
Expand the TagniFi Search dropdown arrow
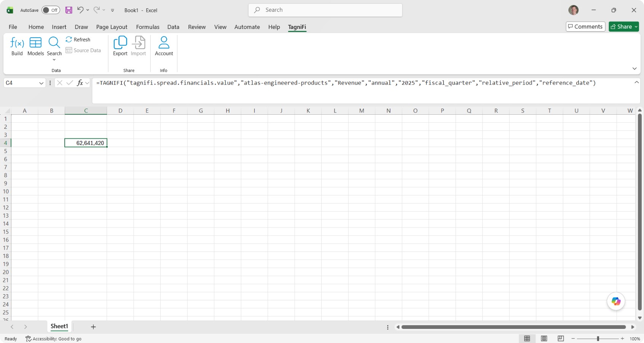point(54,60)
